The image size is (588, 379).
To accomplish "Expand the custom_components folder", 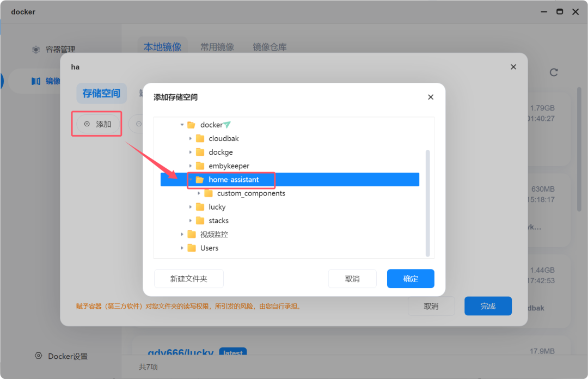I will pyautogui.click(x=199, y=193).
